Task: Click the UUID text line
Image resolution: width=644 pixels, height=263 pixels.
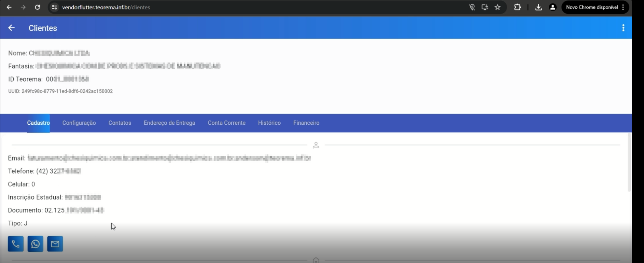Action: [x=60, y=91]
